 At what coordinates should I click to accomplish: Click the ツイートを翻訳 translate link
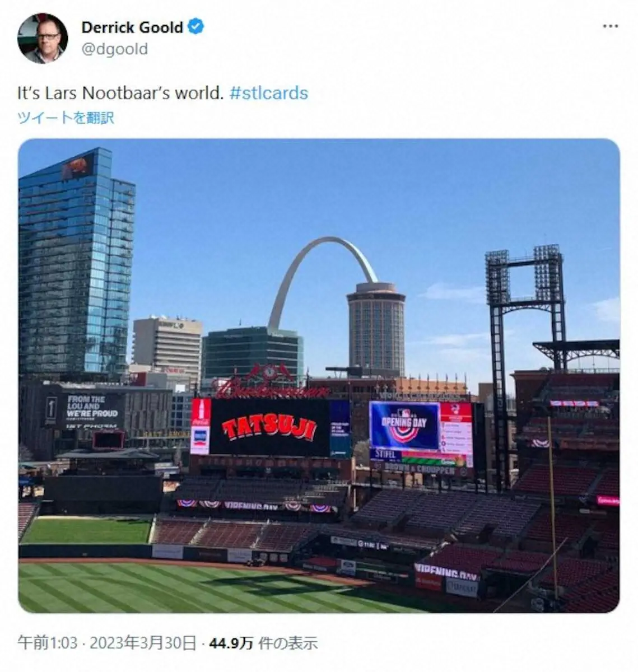66,118
